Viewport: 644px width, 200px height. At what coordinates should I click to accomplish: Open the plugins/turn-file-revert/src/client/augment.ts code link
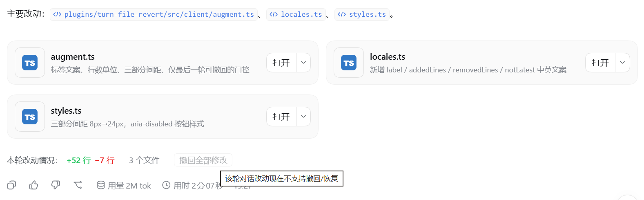154,14
